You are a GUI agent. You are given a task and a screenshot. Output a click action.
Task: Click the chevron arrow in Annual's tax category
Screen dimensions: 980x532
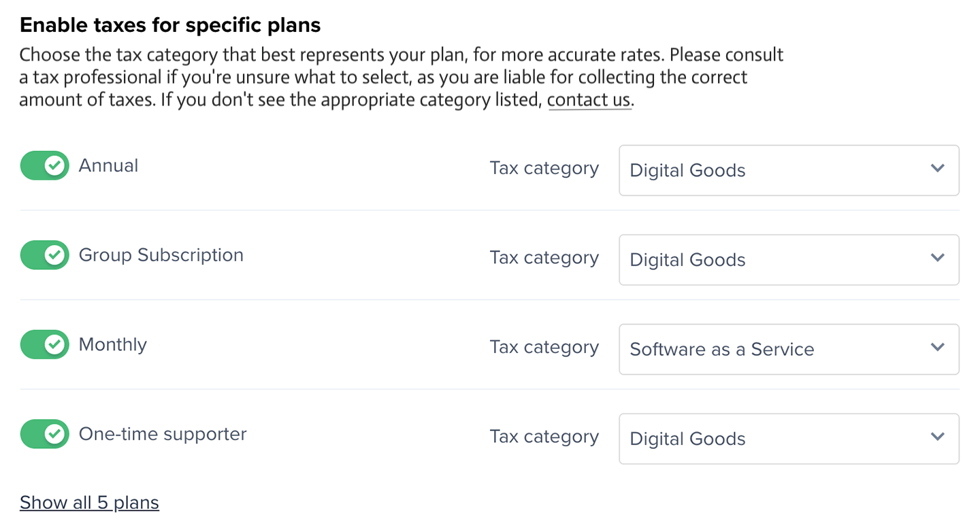[937, 169]
